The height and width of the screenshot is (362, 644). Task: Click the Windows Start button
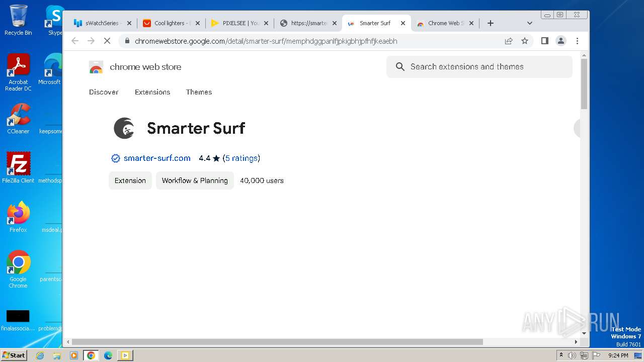click(x=14, y=355)
